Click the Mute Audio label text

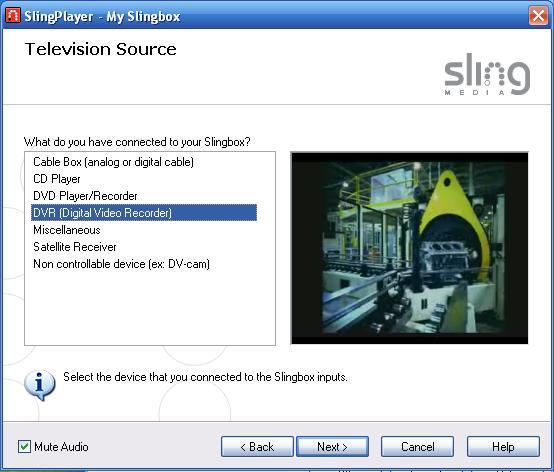pos(61,447)
